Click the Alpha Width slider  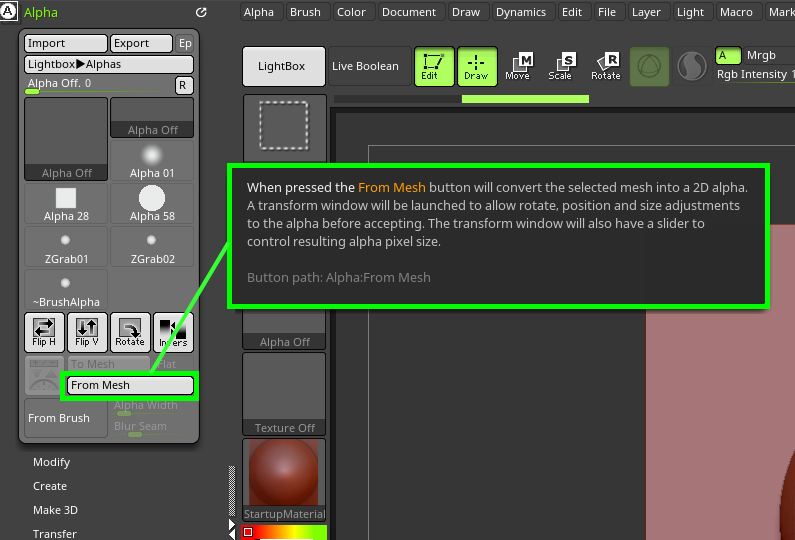coord(152,407)
